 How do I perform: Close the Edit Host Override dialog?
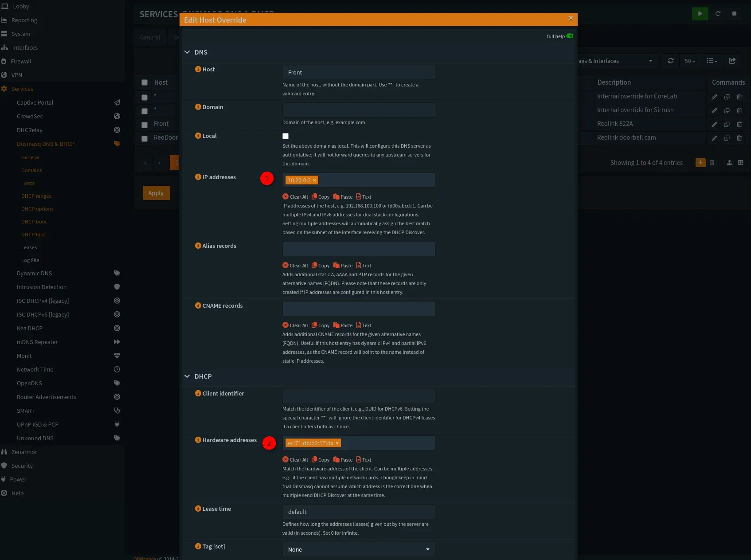(x=571, y=18)
